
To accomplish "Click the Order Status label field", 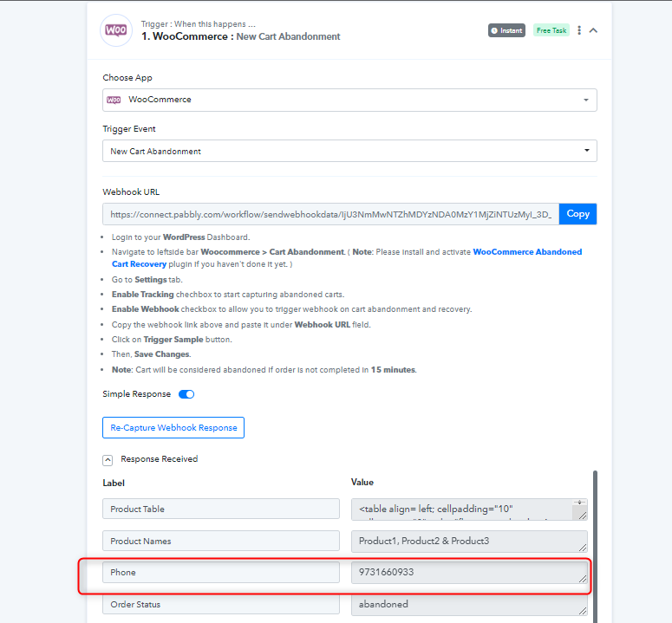I will 221,604.
